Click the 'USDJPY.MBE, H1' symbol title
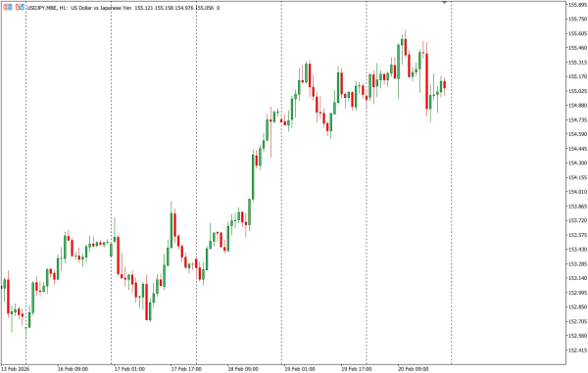This screenshot has height=373, width=588. pyautogui.click(x=46, y=8)
